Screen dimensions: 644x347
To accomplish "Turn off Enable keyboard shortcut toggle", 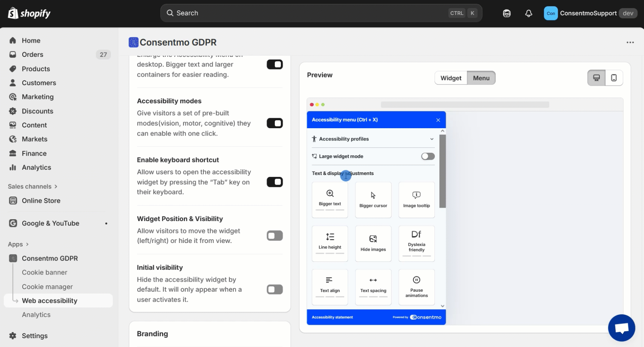I will coord(274,182).
